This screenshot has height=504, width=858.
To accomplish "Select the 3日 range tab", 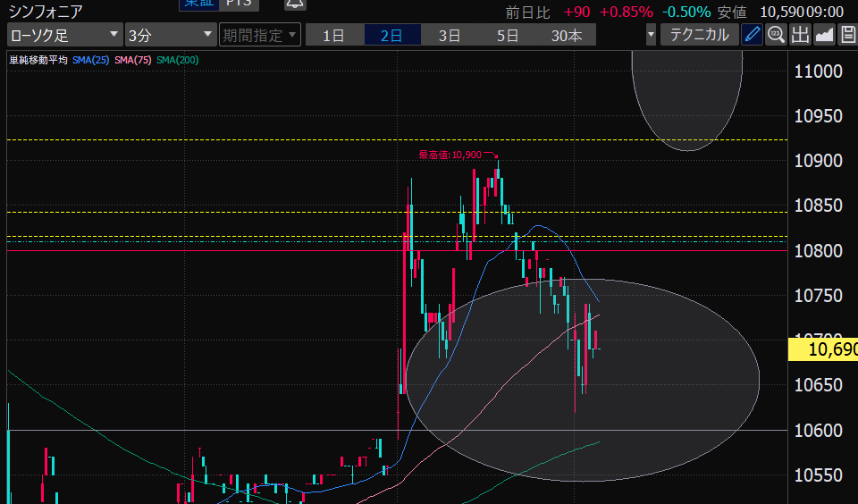I will click(450, 36).
